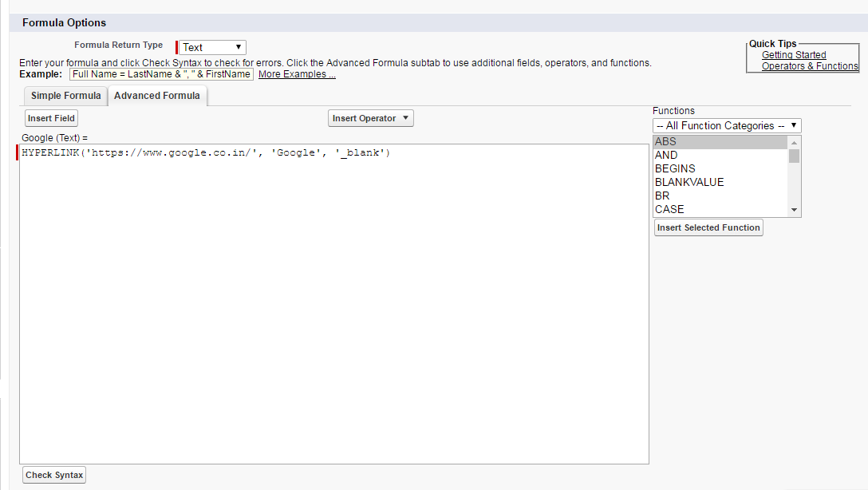The height and width of the screenshot is (490, 868).
Task: Open the More Examples link
Action: pos(297,74)
